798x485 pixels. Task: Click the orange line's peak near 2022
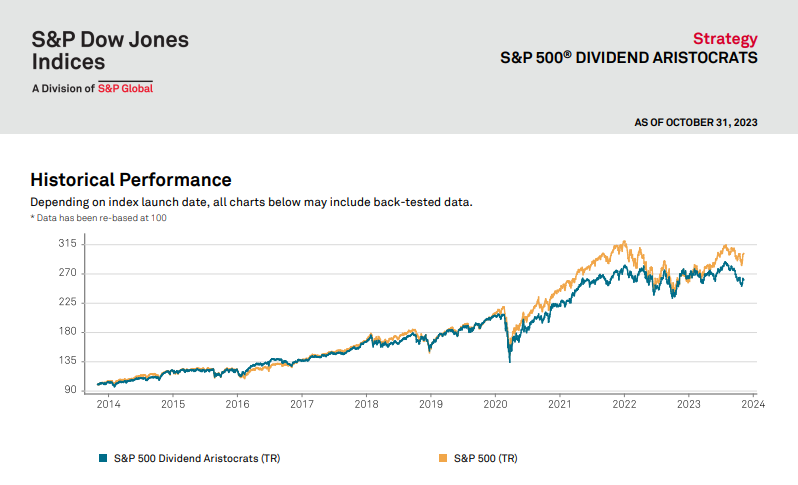624,242
